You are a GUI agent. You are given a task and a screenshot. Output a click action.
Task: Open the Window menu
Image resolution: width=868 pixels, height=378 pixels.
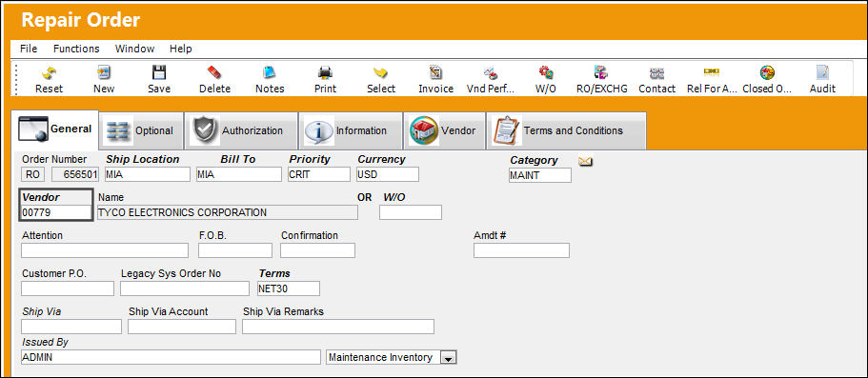pyautogui.click(x=134, y=49)
